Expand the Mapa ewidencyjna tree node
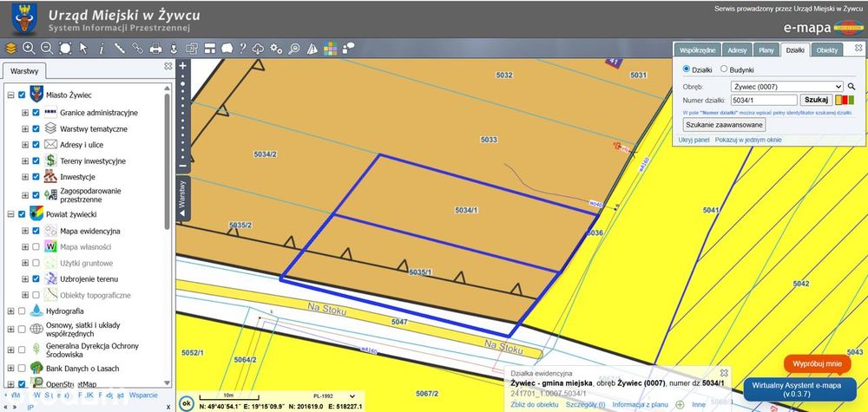868x412 pixels. [x=25, y=231]
